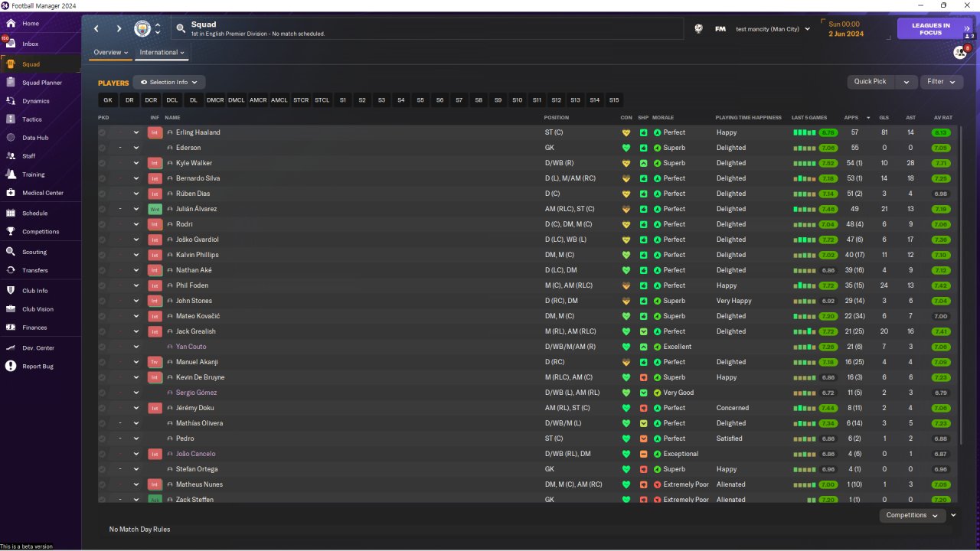Toggle the pick checkbox for Rodri

click(102, 224)
